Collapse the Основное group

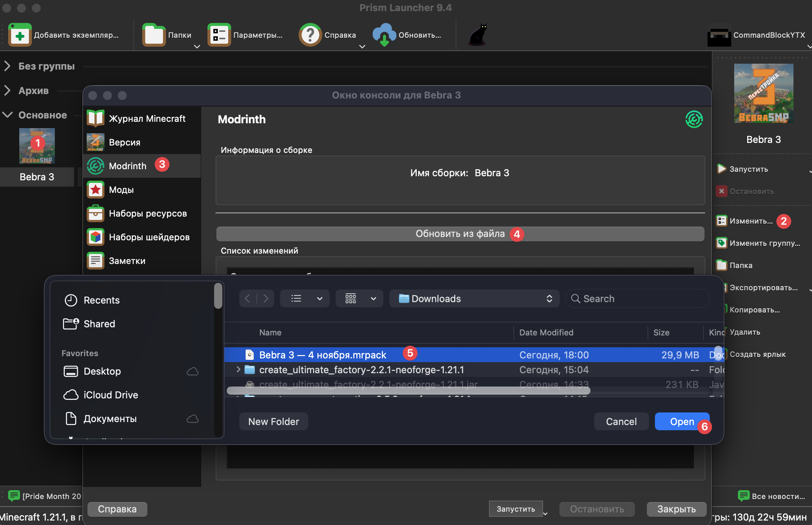7,115
